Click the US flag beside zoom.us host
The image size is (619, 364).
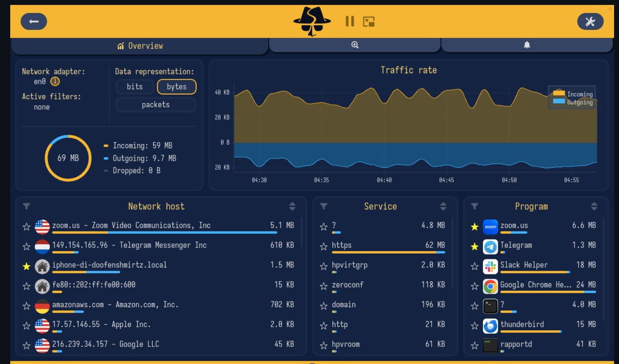click(42, 227)
